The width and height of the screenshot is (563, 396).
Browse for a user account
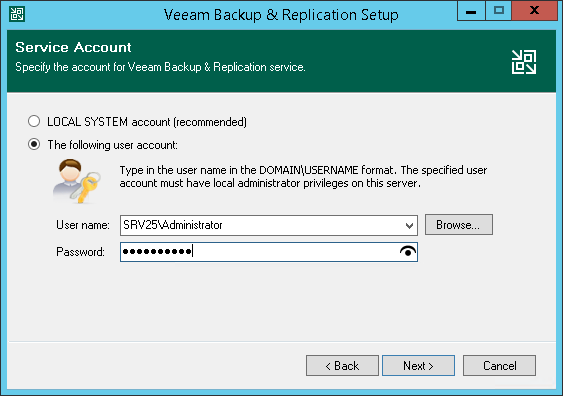pyautogui.click(x=459, y=225)
